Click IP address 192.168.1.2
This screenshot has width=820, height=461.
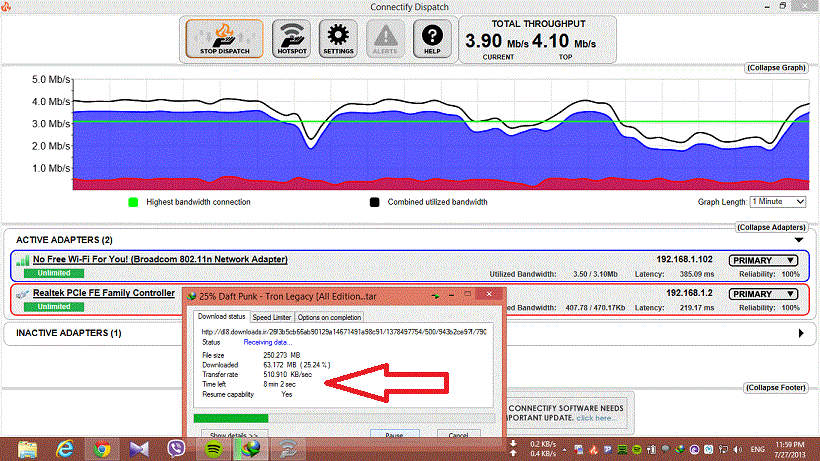(689, 293)
